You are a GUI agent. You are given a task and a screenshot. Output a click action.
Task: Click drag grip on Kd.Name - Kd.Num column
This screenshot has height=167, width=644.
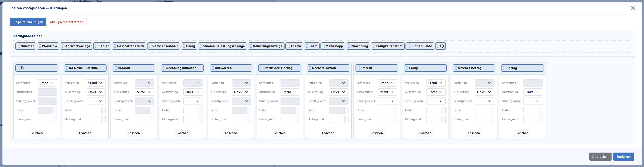pos(67,68)
